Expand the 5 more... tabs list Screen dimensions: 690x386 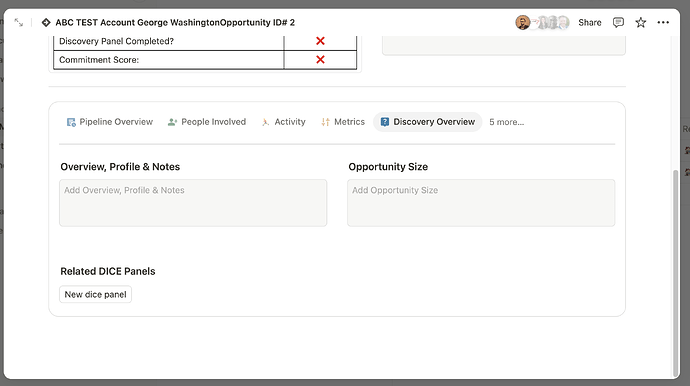point(506,122)
